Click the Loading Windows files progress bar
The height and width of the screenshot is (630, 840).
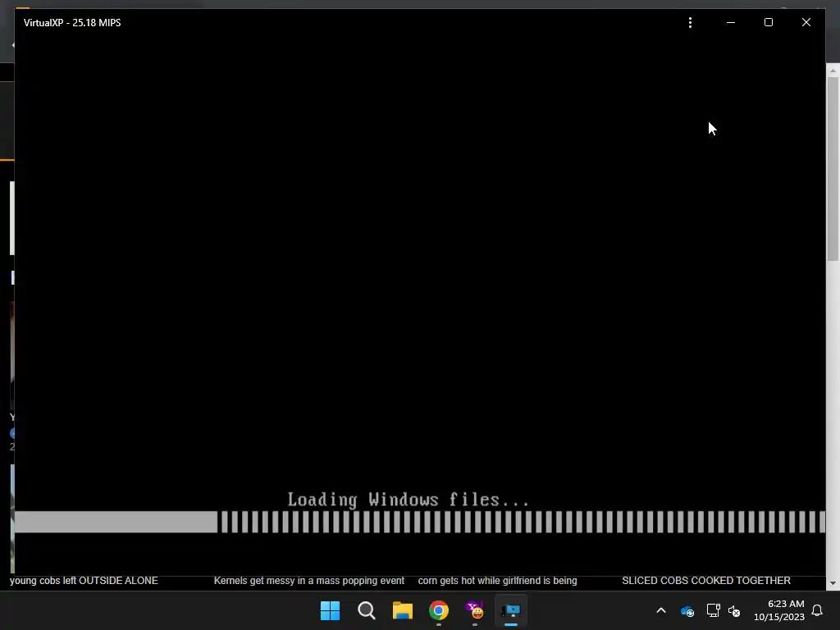[420, 522]
